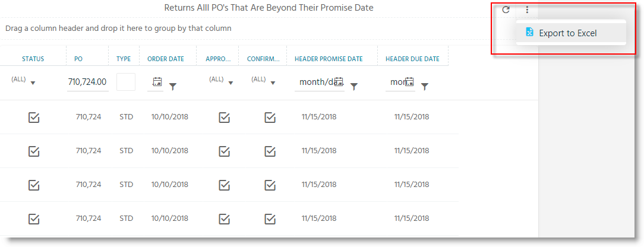Expand the Status (ALL) filter dropdown
Image resolution: width=644 pixels, height=247 pixels.
tap(24, 81)
